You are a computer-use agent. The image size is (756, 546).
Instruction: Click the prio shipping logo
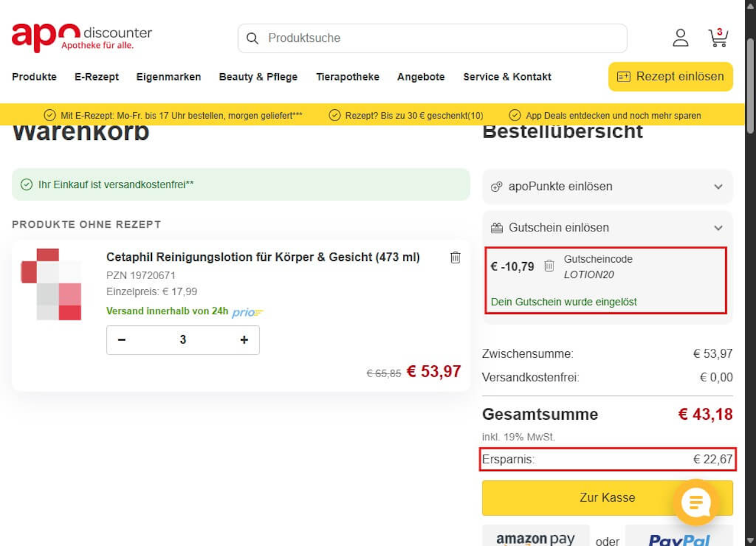coord(248,312)
